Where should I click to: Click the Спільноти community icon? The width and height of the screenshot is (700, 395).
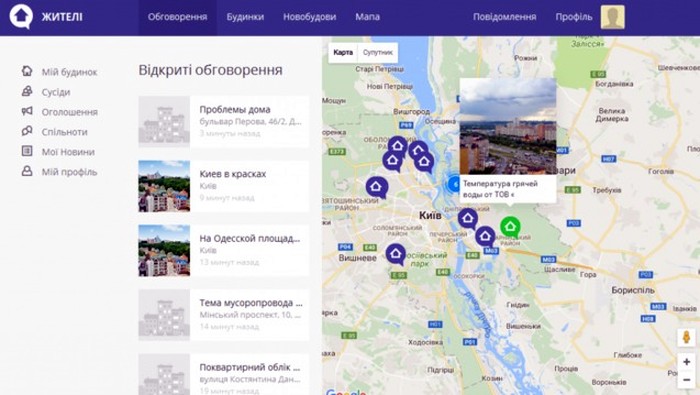click(27, 131)
